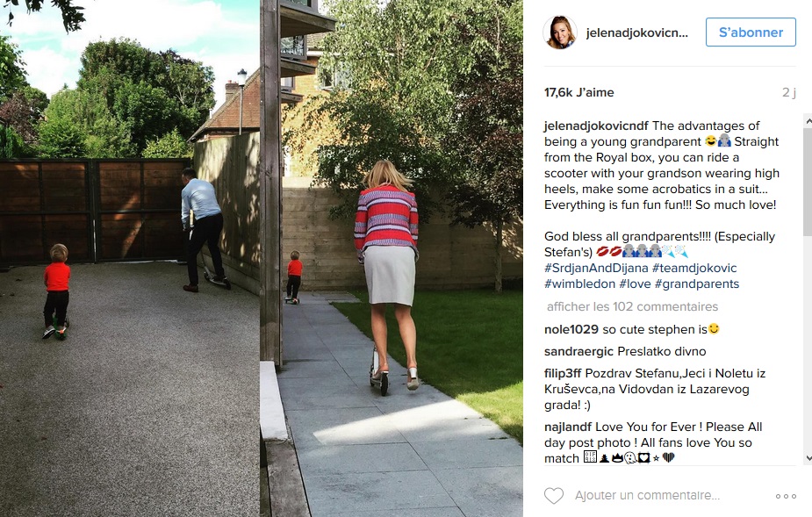The width and height of the screenshot is (812, 517).
Task: Open filip3ff commenter profile
Action: [x=563, y=374]
